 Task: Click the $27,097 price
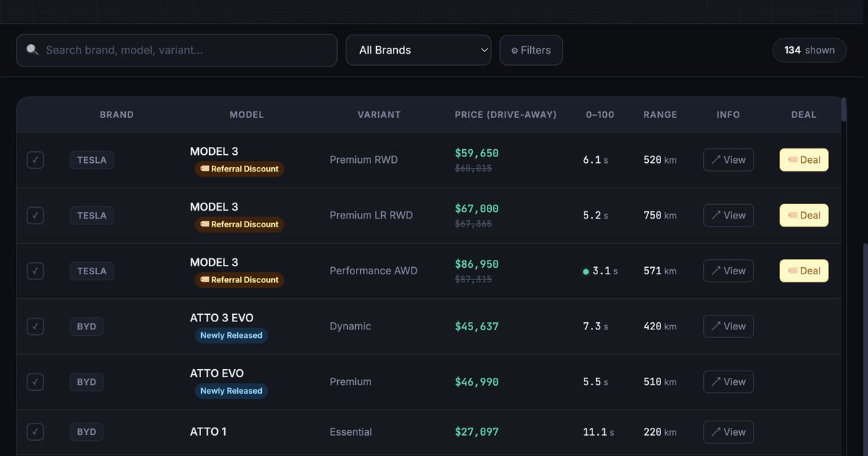tap(477, 432)
